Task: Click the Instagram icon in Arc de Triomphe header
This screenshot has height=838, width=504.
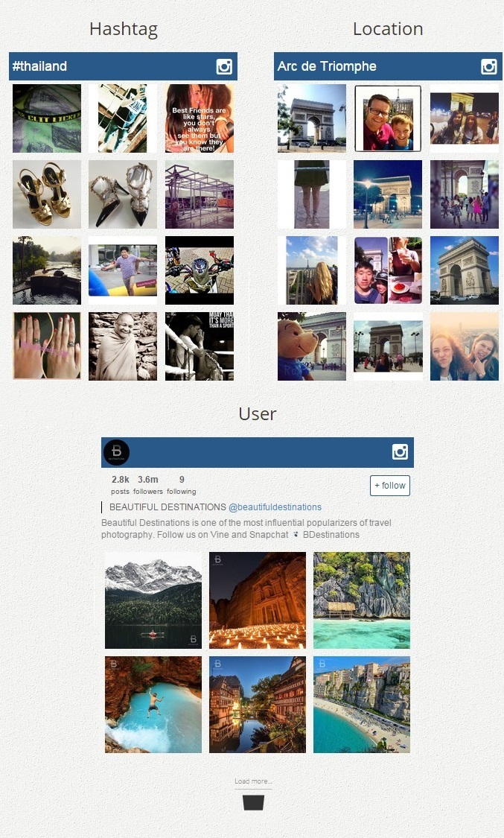Action: tap(489, 66)
